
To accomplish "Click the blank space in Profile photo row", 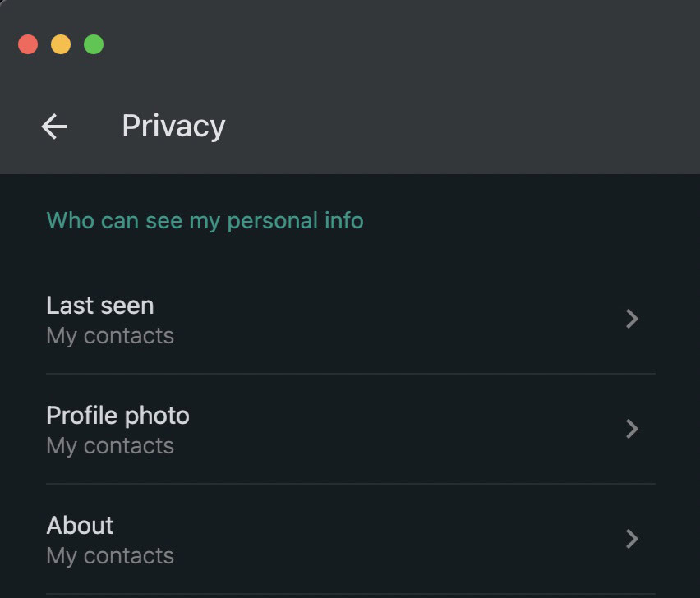I will click(394, 430).
